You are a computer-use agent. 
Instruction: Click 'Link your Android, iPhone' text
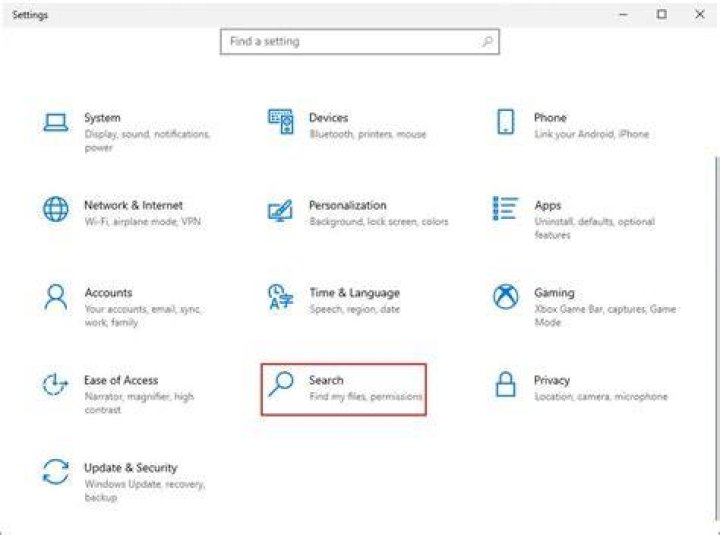click(591, 134)
